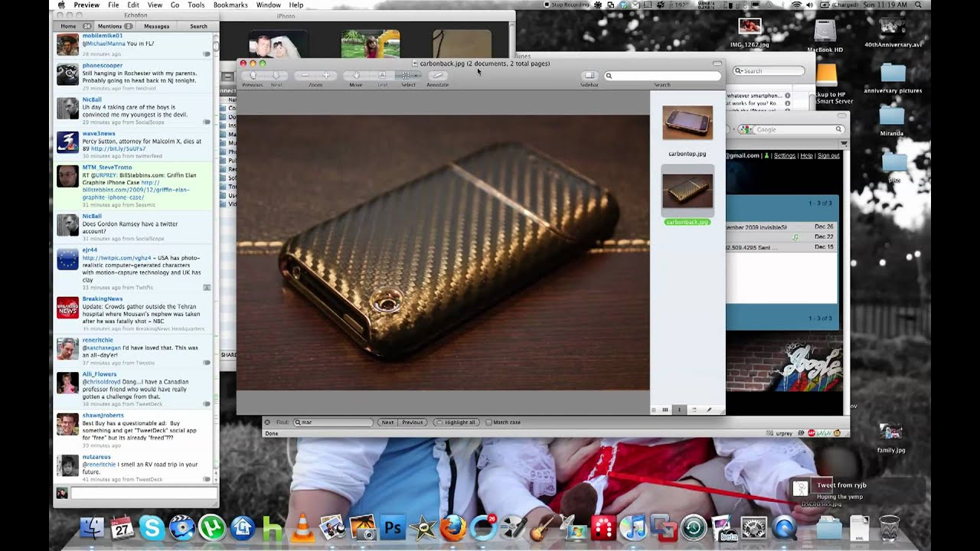The width and height of the screenshot is (980, 551).
Task: Open the Help menu in menu bar
Action: point(296,5)
